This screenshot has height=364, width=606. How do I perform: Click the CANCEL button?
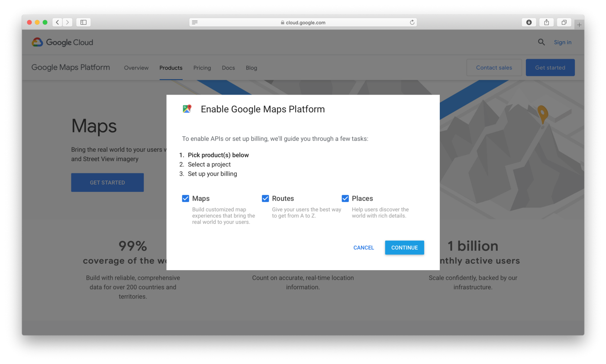point(363,247)
